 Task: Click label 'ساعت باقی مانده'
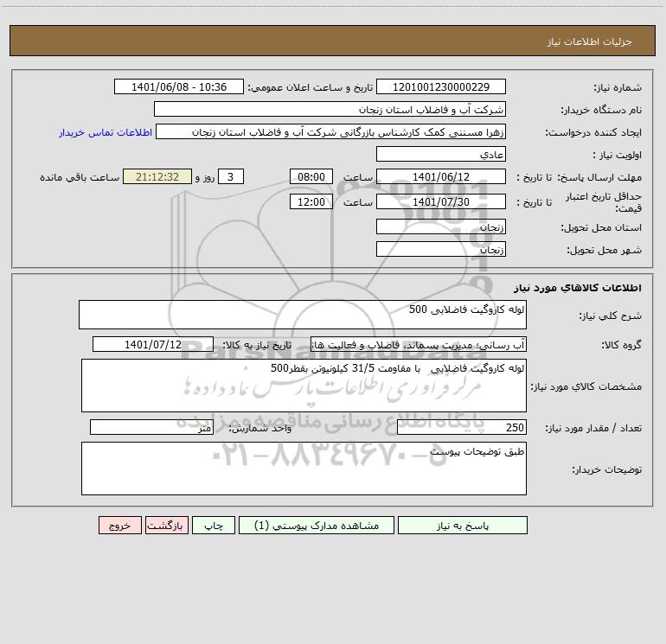pyautogui.click(x=80, y=177)
